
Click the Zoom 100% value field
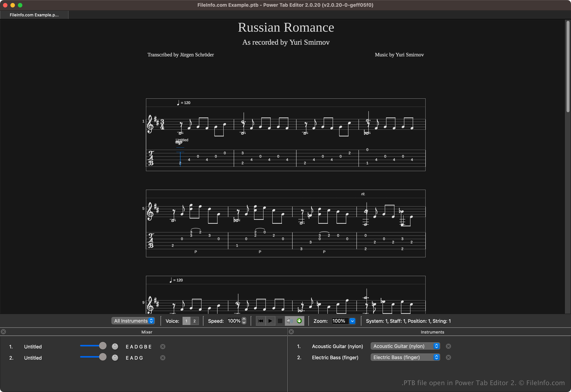340,321
